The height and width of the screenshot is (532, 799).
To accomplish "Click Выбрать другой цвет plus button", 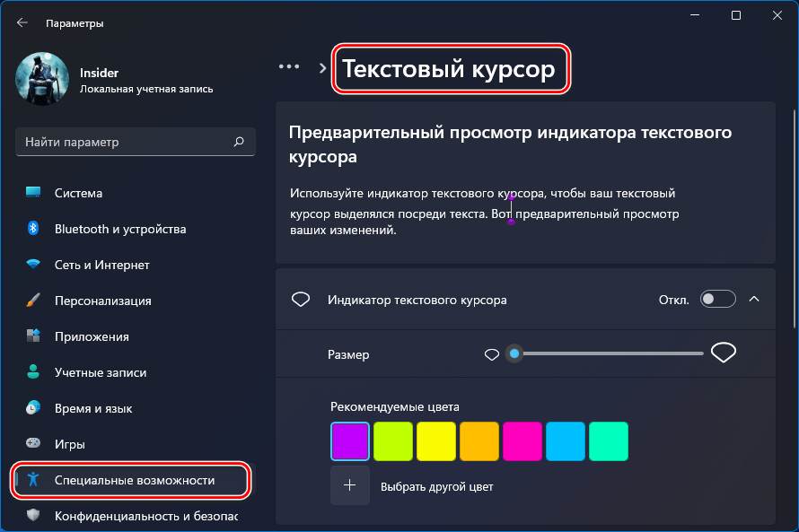I will coord(350,486).
